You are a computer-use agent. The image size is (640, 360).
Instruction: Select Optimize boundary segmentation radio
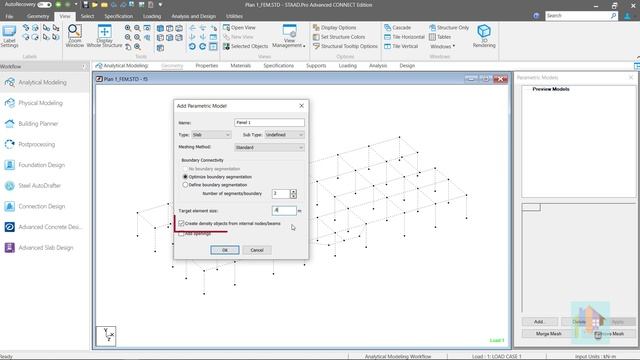coord(185,177)
